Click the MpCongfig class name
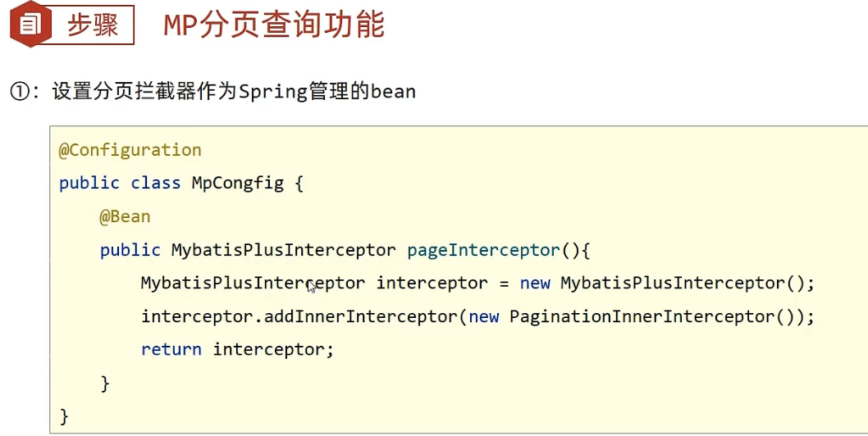This screenshot has height=436, width=868. click(237, 183)
